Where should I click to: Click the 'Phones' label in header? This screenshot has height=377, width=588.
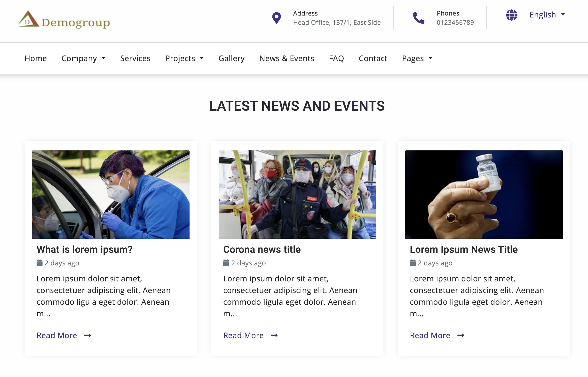tap(448, 13)
